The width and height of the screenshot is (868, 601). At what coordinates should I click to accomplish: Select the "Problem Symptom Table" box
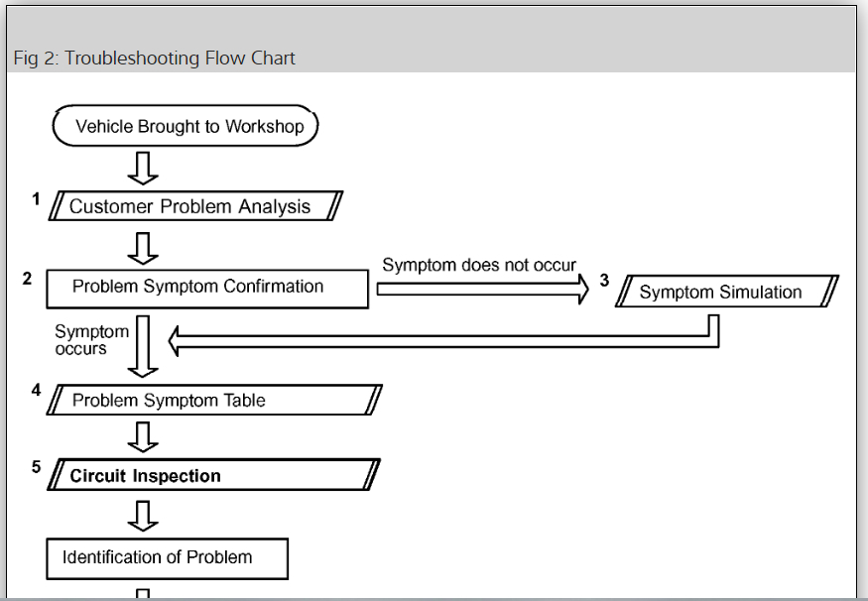click(x=214, y=401)
